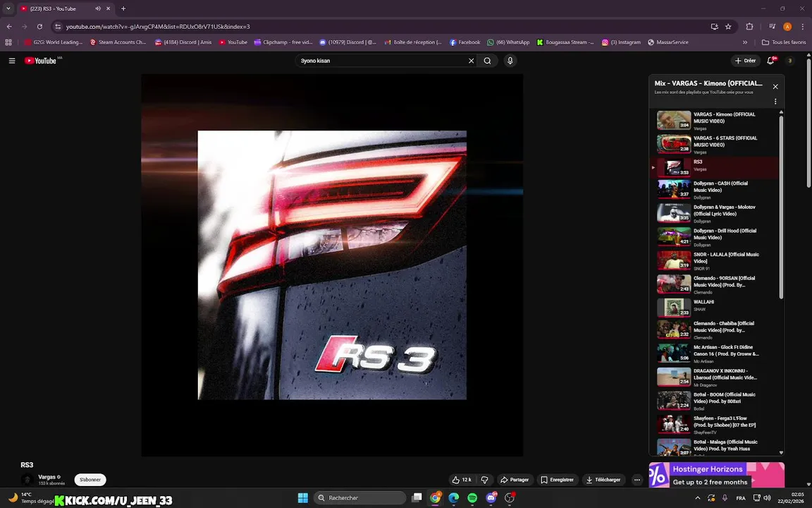Open Discord from the taskbar
The width and height of the screenshot is (812, 508).
[491, 498]
